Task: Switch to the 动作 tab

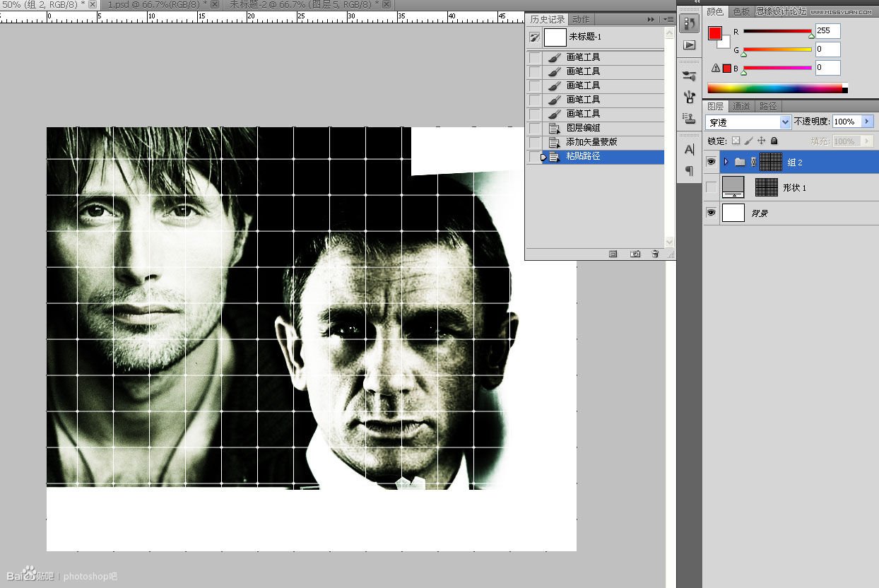Action: [x=581, y=20]
